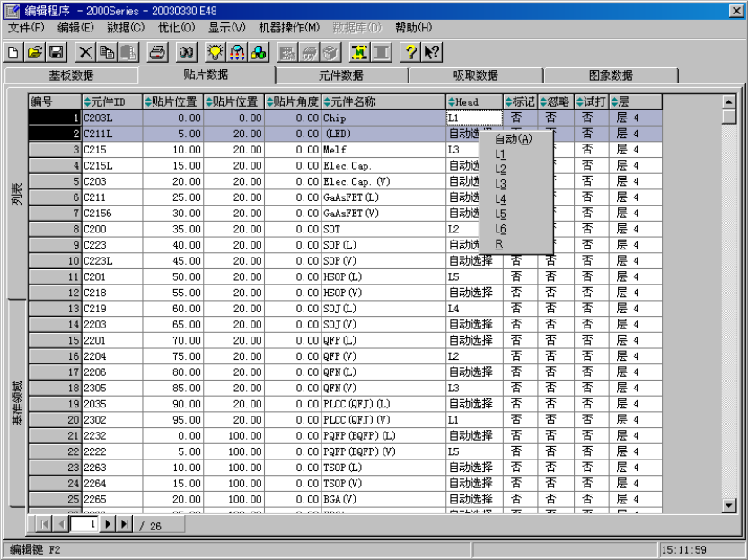Click the next record navigation arrow
Screen dimensions: 748x560
(x=108, y=524)
